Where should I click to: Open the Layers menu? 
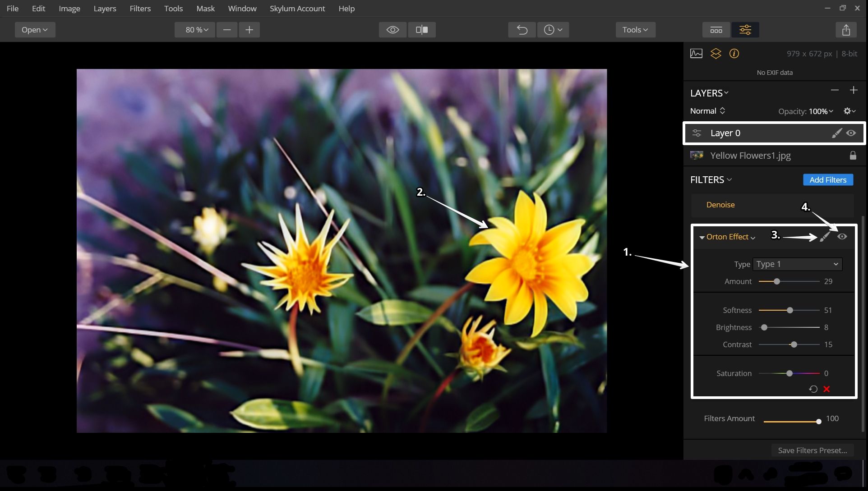pos(105,9)
